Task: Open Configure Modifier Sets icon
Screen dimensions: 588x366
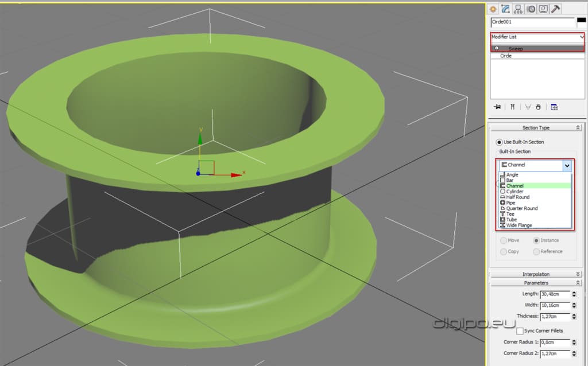Action: (x=554, y=107)
